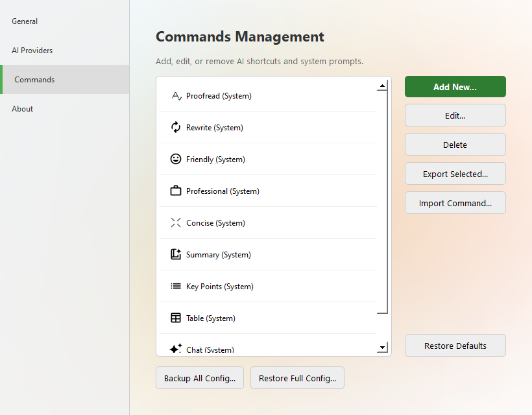This screenshot has height=415, width=532.
Task: Click the Concise collapse arrows icon
Action: 176,222
